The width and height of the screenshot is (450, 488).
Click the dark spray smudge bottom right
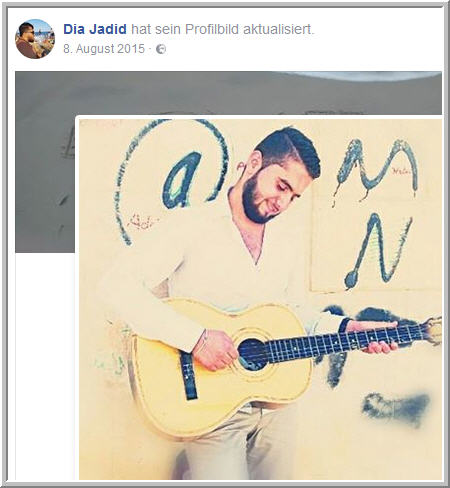point(396,409)
